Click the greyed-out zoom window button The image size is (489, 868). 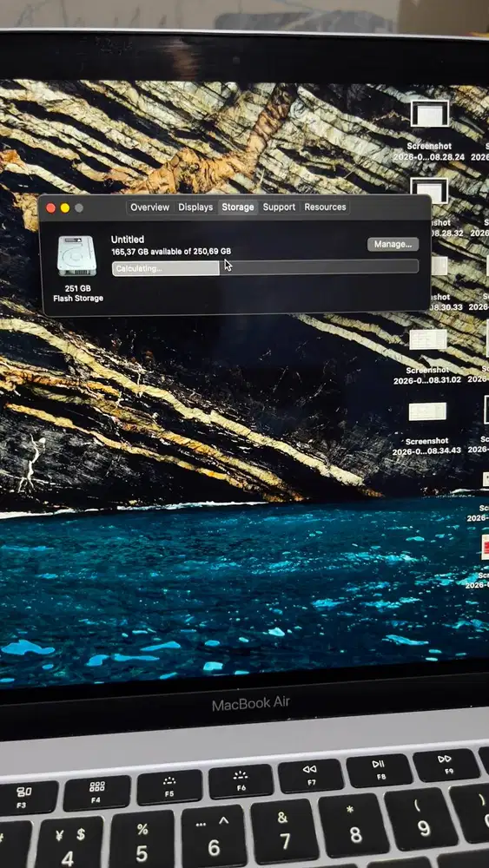pos(79,207)
